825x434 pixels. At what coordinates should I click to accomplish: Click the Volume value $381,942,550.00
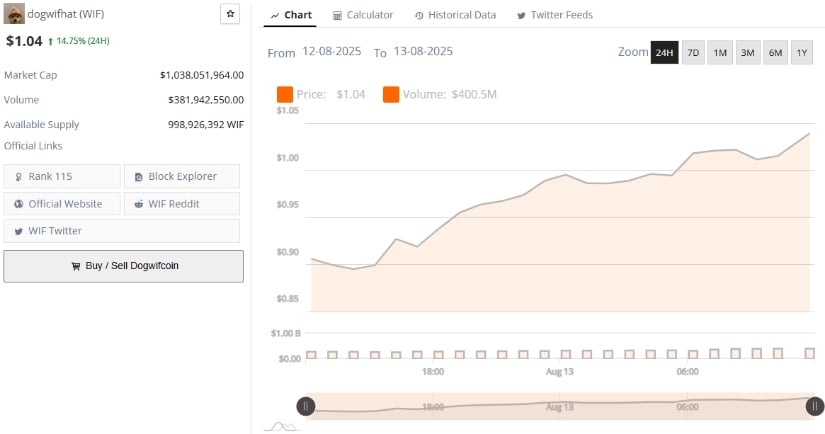(206, 100)
